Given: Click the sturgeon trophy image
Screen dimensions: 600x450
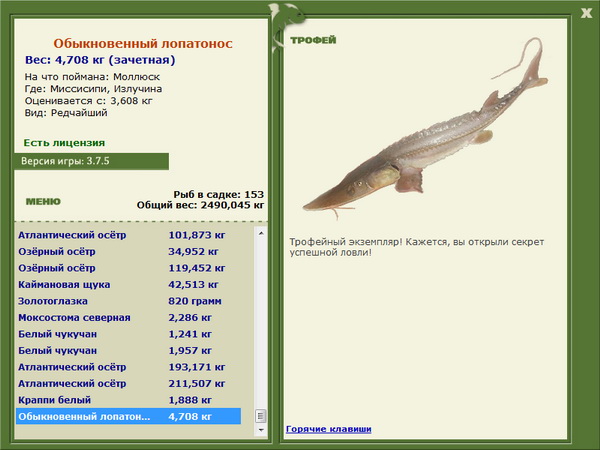Looking at the screenshot, I should pyautogui.click(x=426, y=128).
